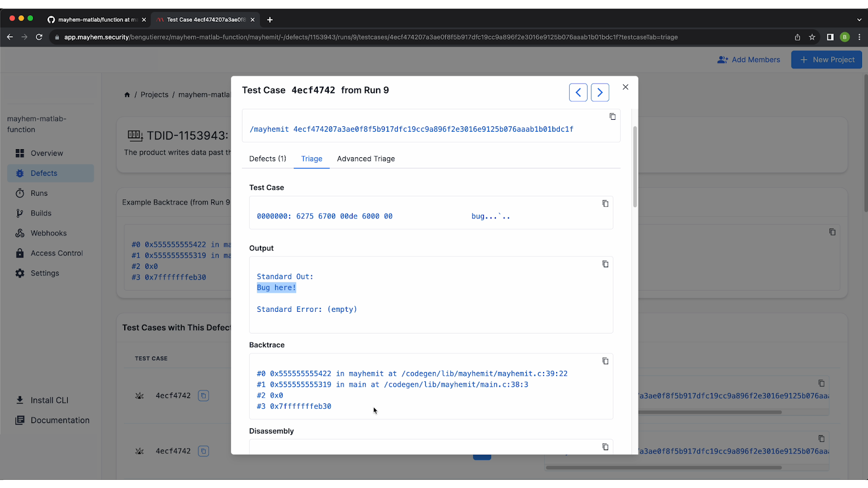Copy first row's full hash on right
Viewport: 868px width, 488px height.
[821, 383]
